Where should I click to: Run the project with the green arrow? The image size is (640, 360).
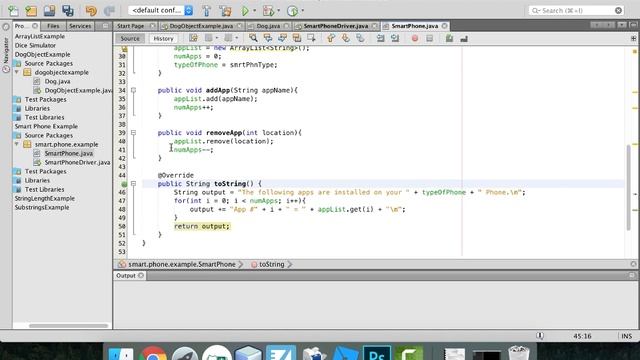tap(245, 11)
